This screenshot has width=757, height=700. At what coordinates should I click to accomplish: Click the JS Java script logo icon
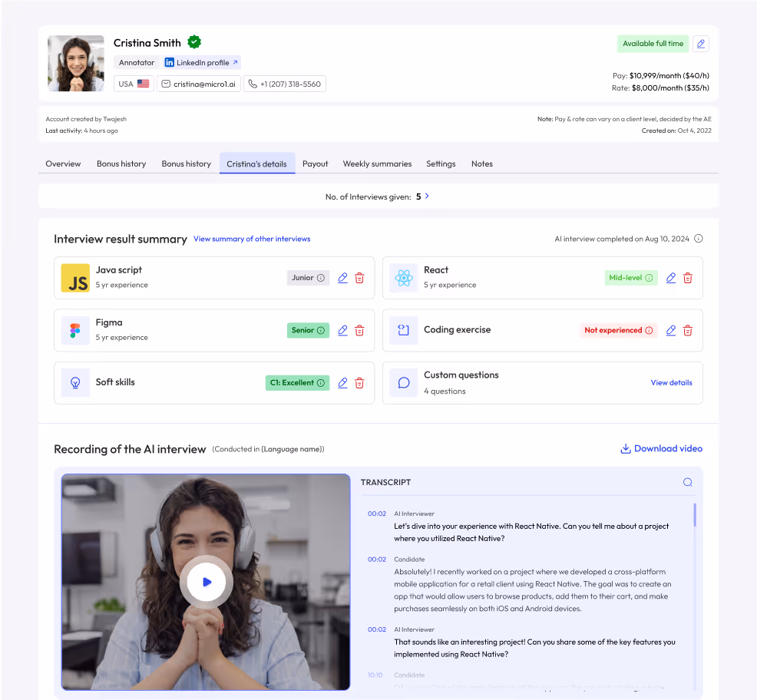pos(75,278)
